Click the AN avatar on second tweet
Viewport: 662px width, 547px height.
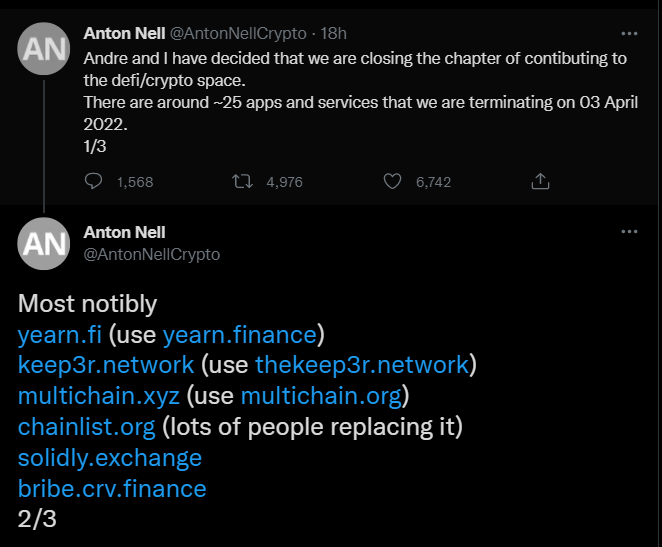pyautogui.click(x=43, y=244)
